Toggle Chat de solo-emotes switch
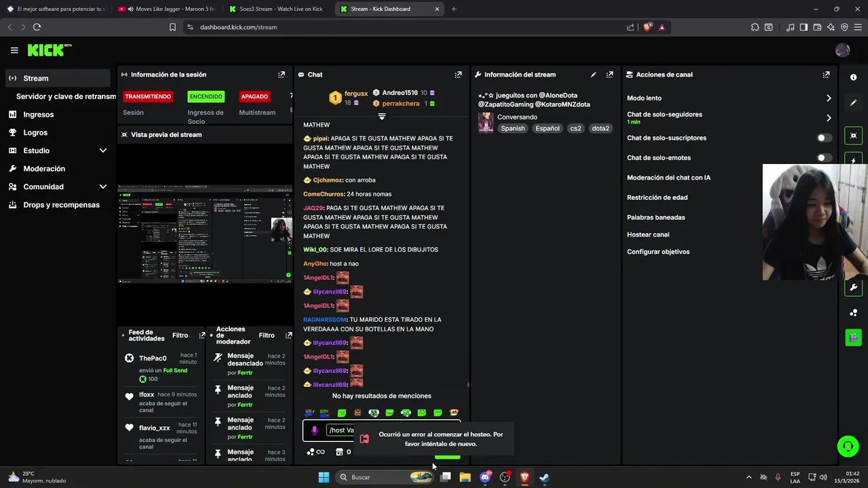The width and height of the screenshot is (868, 488). click(x=824, y=158)
